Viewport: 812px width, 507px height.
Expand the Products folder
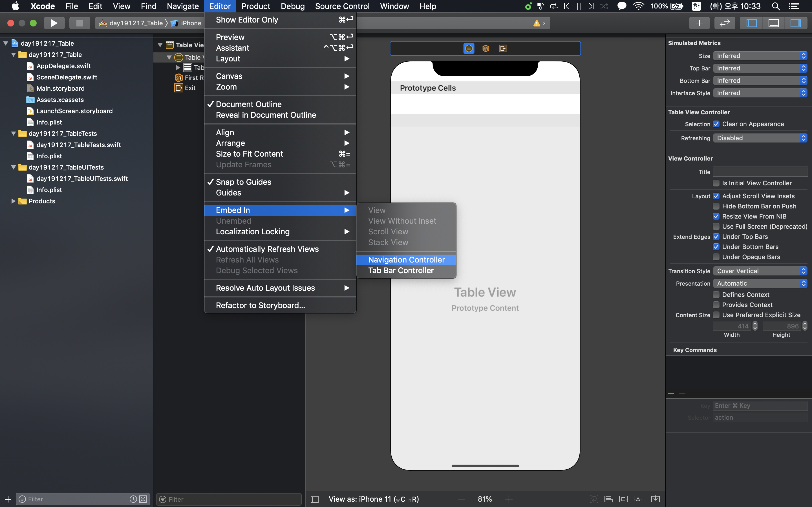point(13,201)
